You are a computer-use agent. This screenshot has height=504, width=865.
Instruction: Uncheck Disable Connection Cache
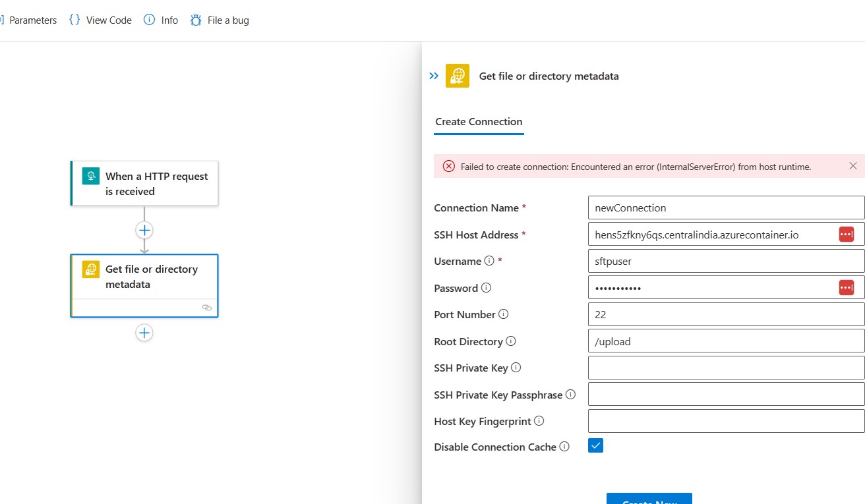[595, 445]
